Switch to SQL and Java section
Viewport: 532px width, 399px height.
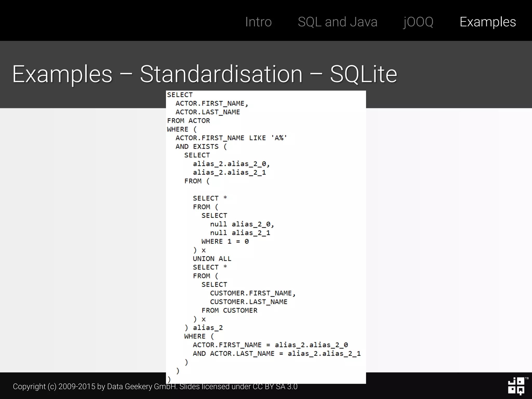337,22
